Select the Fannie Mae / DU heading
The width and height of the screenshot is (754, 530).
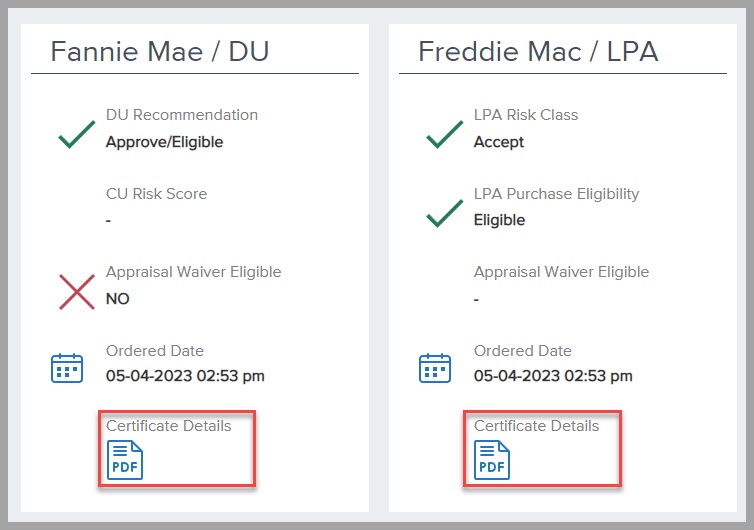(160, 51)
